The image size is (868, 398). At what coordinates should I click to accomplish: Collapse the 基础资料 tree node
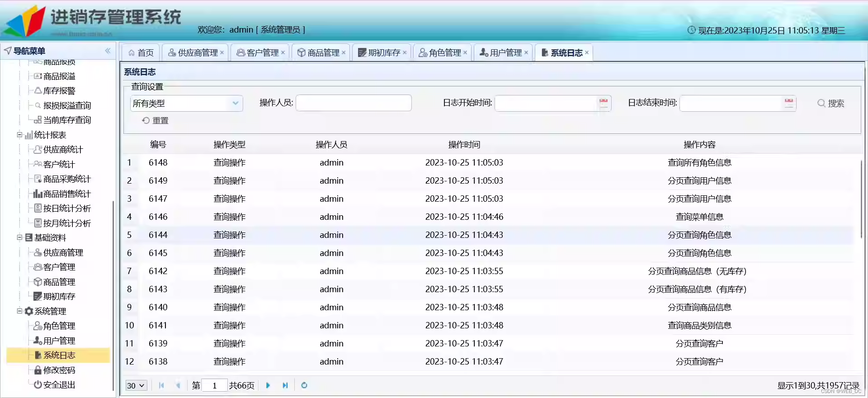(19, 237)
